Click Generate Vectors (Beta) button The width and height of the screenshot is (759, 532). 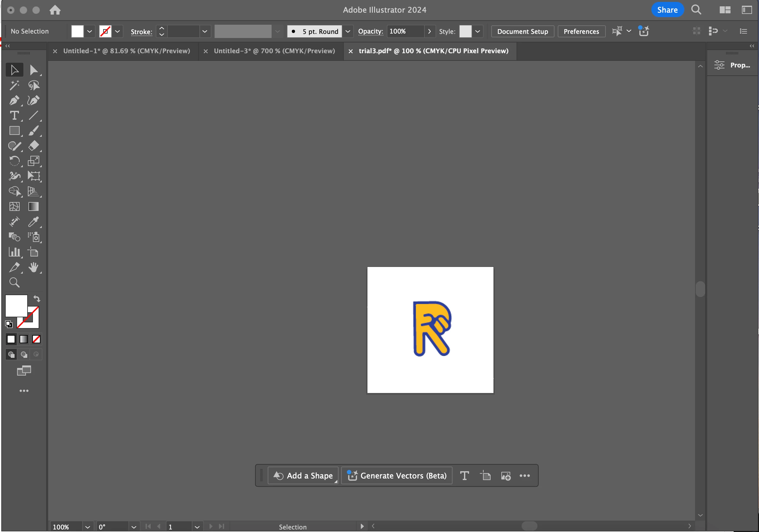pos(396,475)
